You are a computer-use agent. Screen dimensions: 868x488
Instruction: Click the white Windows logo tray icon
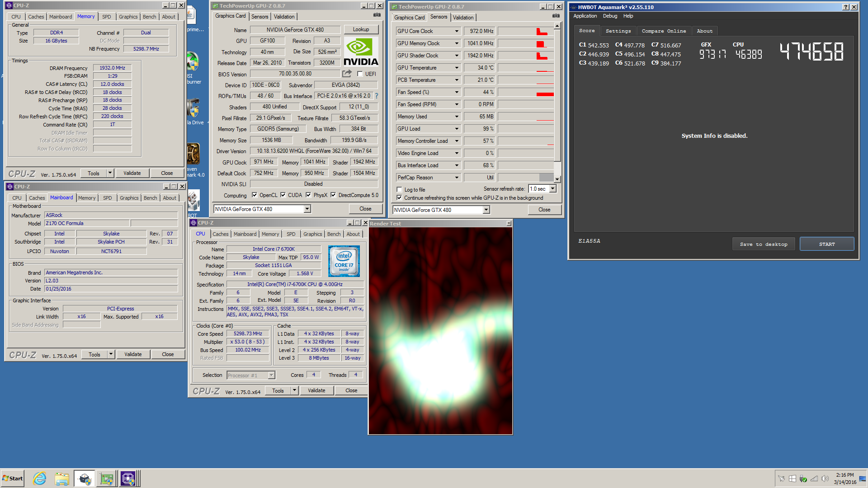[793, 479]
